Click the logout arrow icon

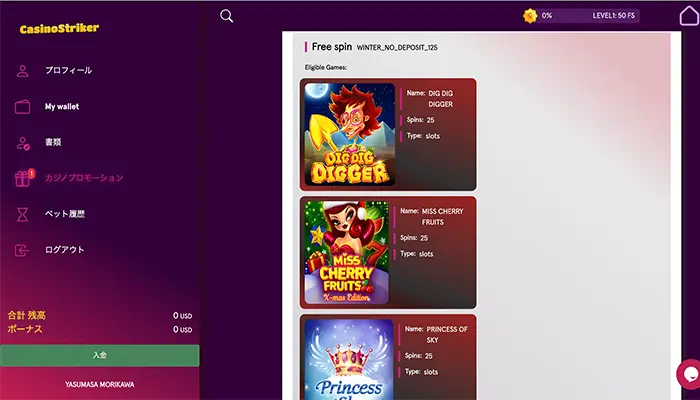tap(22, 250)
